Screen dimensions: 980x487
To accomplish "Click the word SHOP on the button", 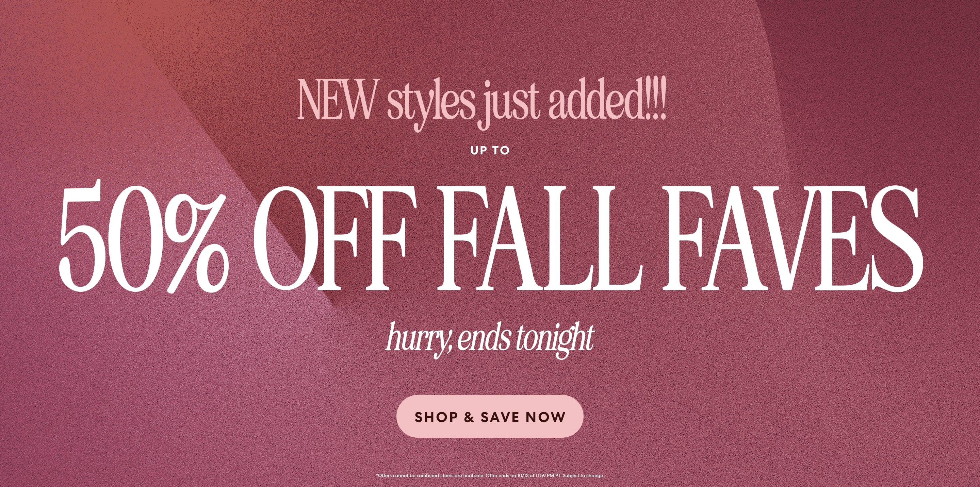I will [x=436, y=417].
